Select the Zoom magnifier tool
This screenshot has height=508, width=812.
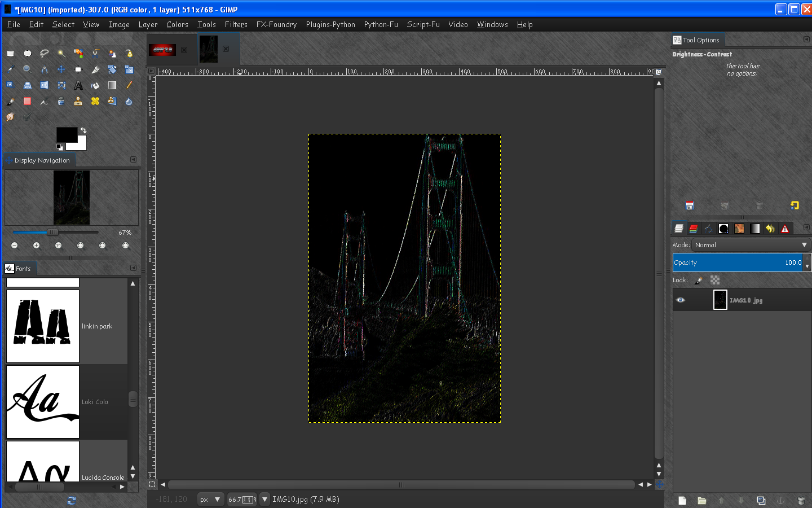coord(27,69)
